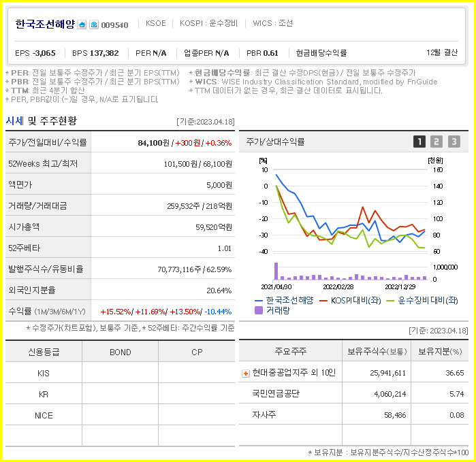Screen dimensions: 476x462
Task: Expand the 현대중공업지주 외 10인 shareholder row
Action: (246, 373)
